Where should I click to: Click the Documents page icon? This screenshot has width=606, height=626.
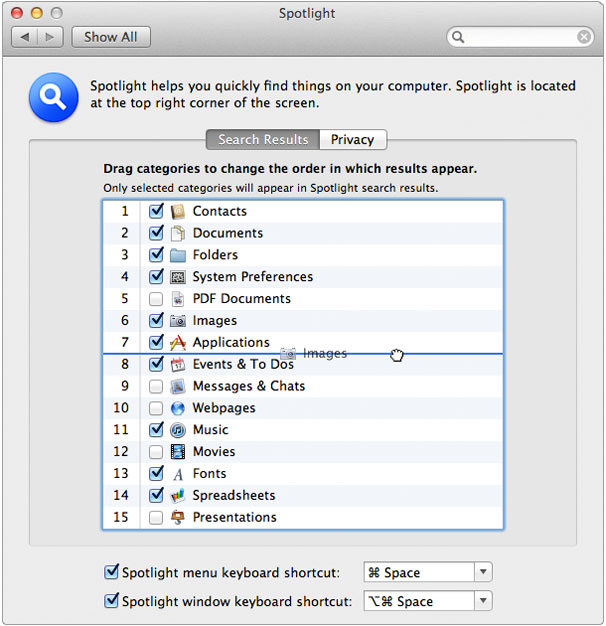tap(178, 233)
